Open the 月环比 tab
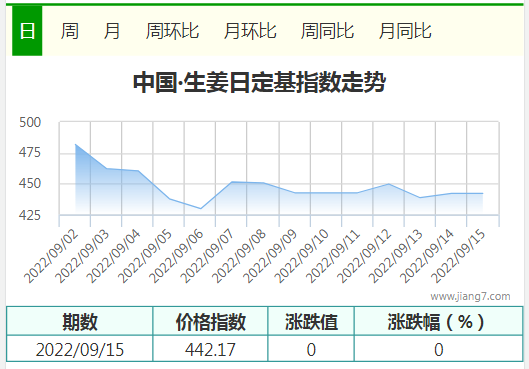The height and width of the screenshot is (369, 529). [x=250, y=31]
